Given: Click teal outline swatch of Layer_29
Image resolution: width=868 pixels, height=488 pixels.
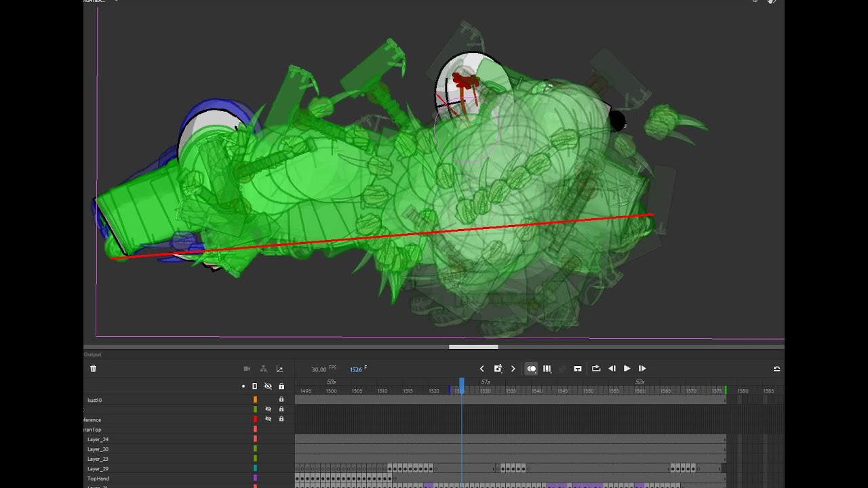Looking at the screenshot, I should [255, 468].
